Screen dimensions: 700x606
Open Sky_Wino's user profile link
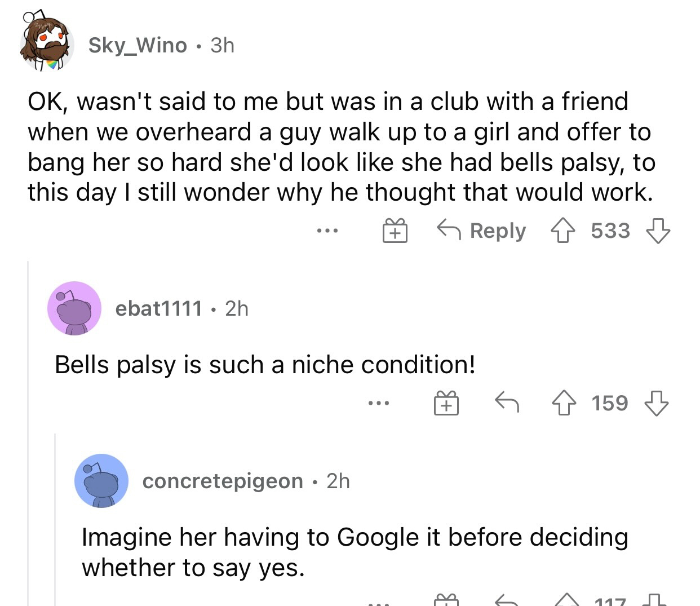click(138, 45)
